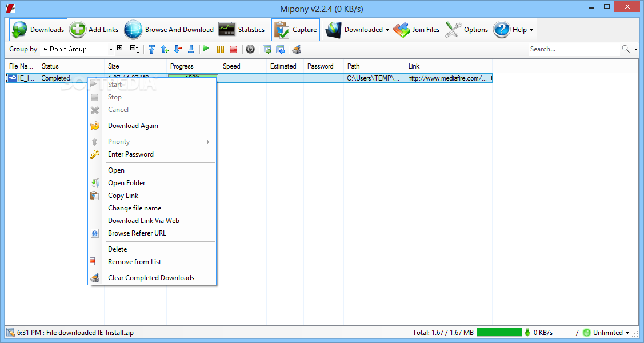The height and width of the screenshot is (343, 644).
Task: Click the red stop downloads icon
Action: [233, 49]
